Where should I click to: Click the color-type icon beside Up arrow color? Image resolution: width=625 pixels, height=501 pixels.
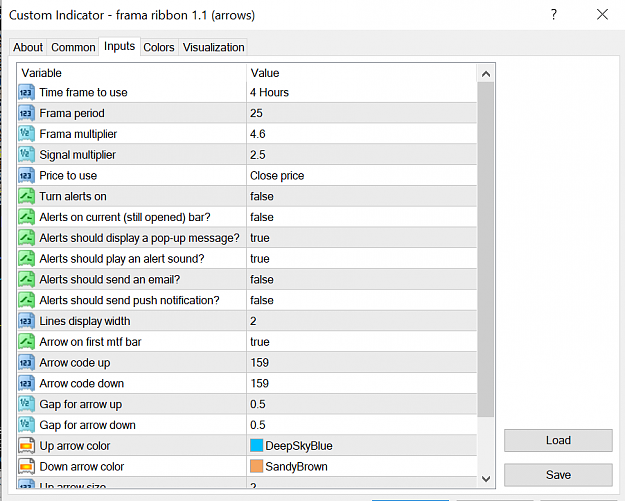pos(26,446)
